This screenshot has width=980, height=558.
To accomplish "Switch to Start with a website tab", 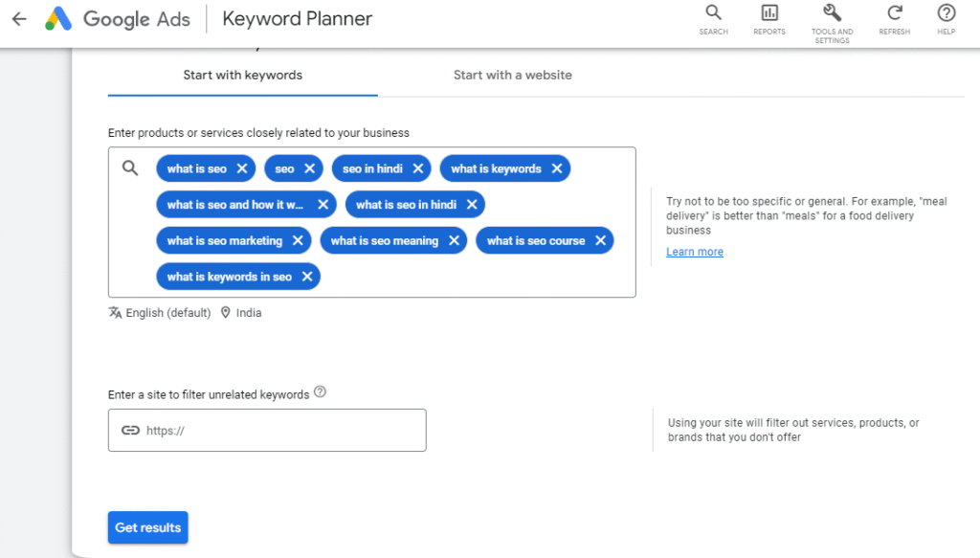I will click(x=513, y=75).
